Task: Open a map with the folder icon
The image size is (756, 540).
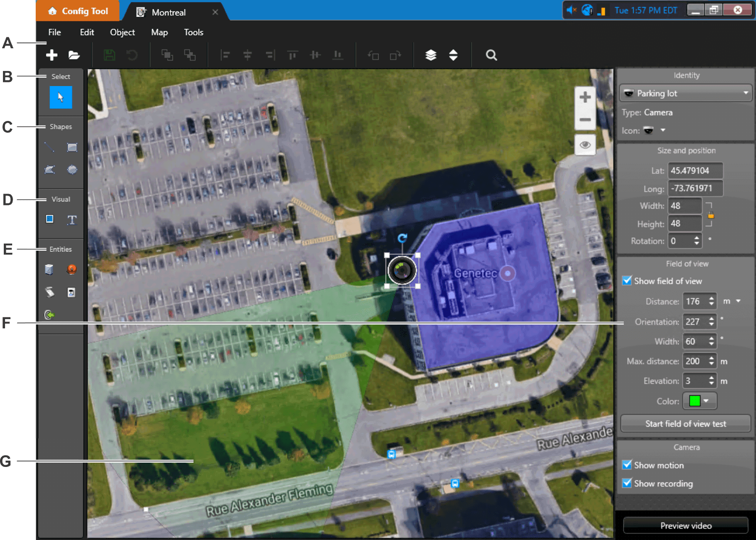Action: [74, 55]
